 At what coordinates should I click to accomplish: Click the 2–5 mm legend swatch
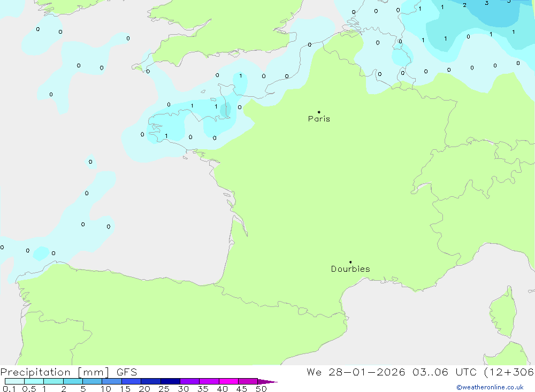point(73,381)
